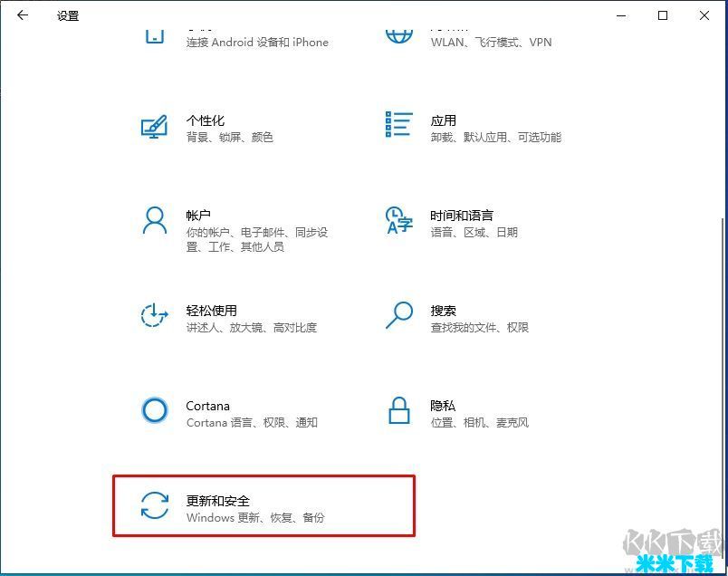Click description WLAN、飞行模式、VPN
The height and width of the screenshot is (576, 728).
coord(491,43)
